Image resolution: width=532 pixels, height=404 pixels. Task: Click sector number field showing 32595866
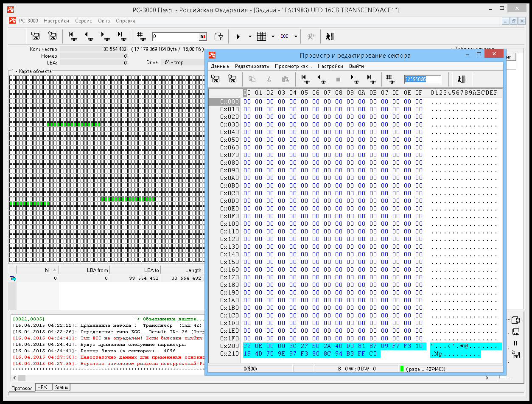tap(422, 79)
